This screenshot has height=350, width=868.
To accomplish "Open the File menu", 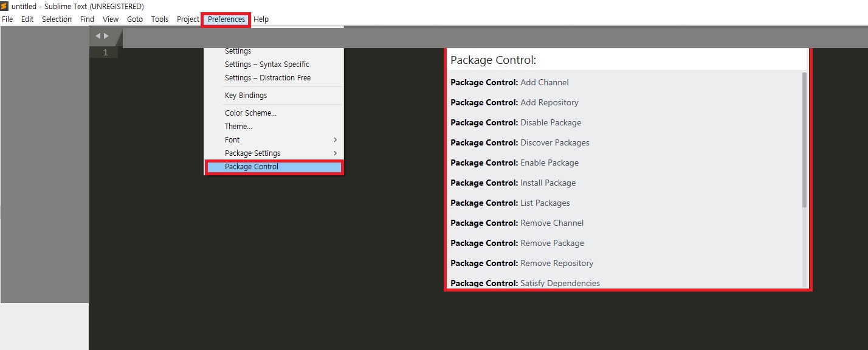I will coord(7,19).
